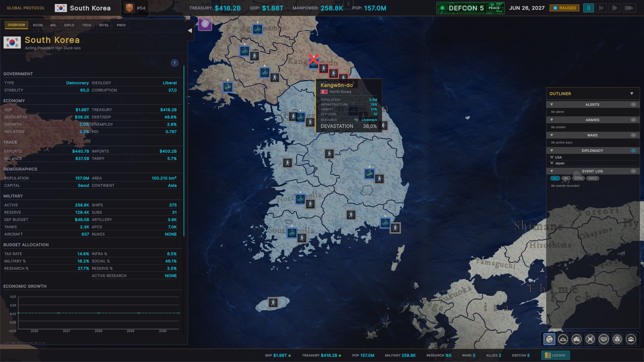The height and width of the screenshot is (362, 644).
Task: Open the OUTLINER dropdown arrow
Action: point(632,94)
